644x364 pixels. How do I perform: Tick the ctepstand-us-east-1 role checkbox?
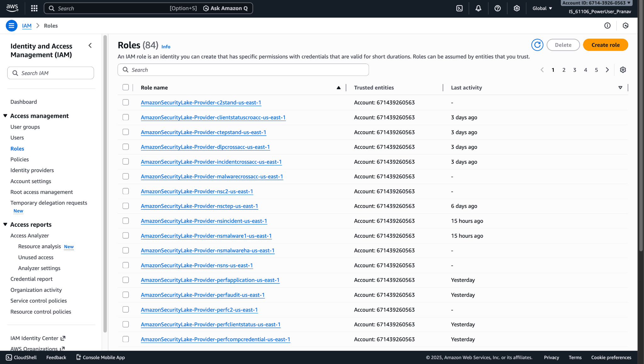coord(126,132)
